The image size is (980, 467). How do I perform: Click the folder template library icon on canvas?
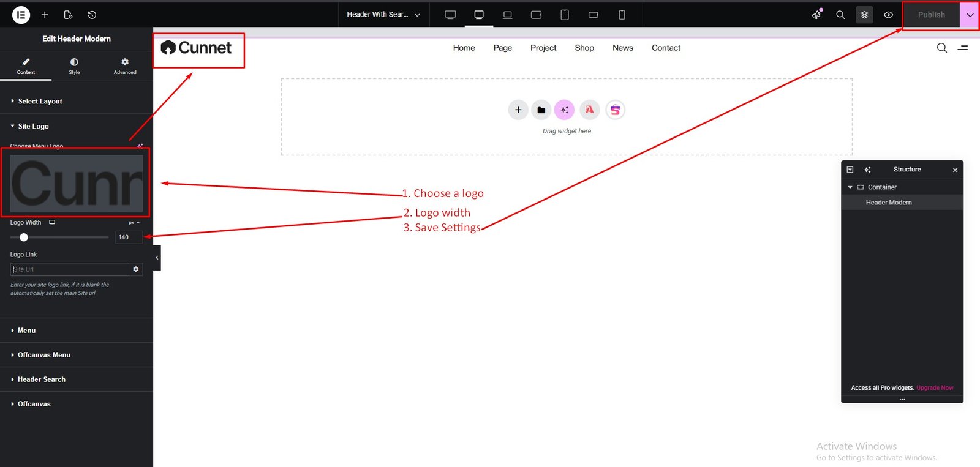tap(541, 110)
